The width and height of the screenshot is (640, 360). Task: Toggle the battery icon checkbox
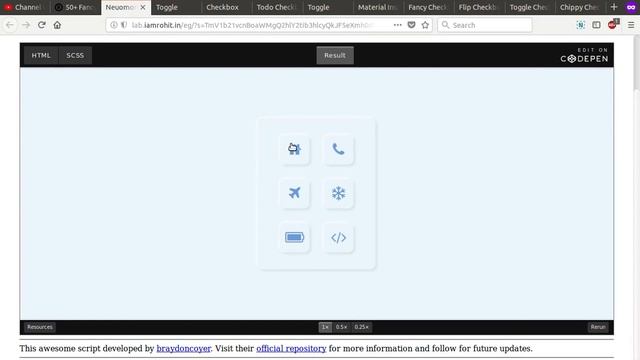point(294,237)
